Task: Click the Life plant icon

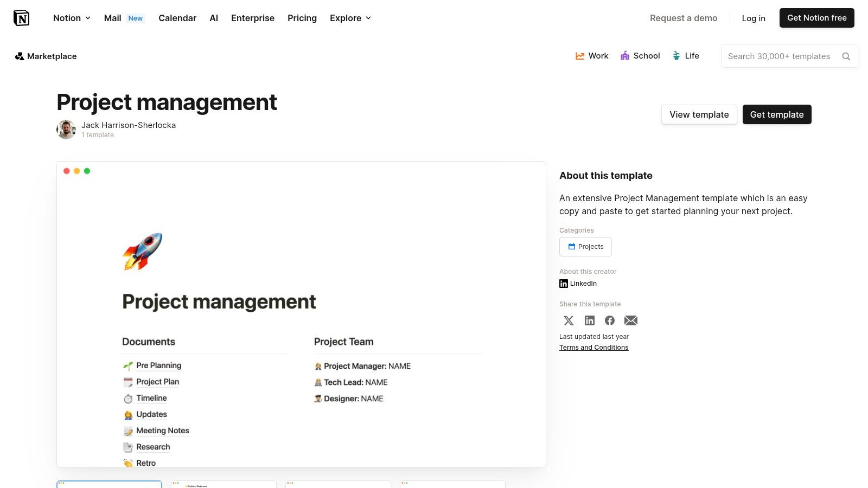Action: (676, 56)
